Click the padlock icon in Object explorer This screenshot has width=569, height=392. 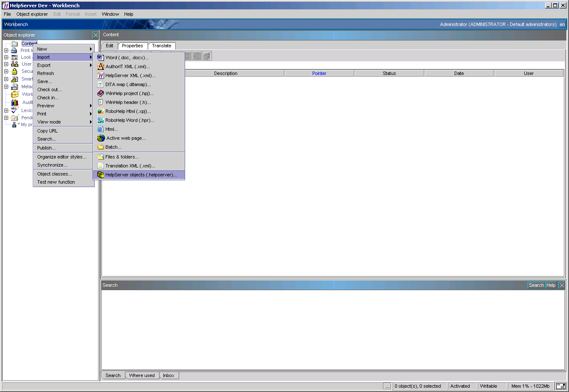click(x=15, y=71)
